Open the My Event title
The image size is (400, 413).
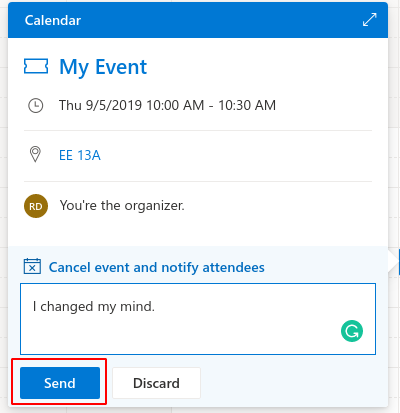tap(103, 67)
